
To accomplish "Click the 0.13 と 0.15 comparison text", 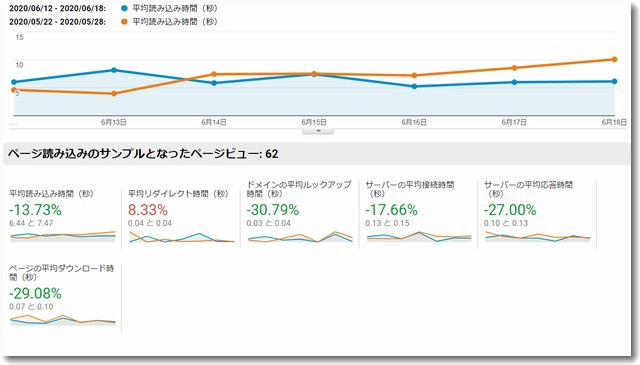I will [387, 223].
